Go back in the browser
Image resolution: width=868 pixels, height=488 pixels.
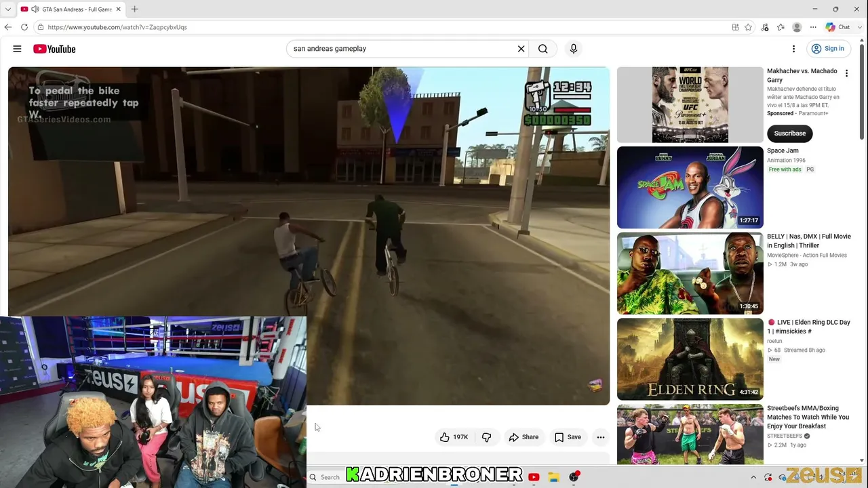point(7,27)
